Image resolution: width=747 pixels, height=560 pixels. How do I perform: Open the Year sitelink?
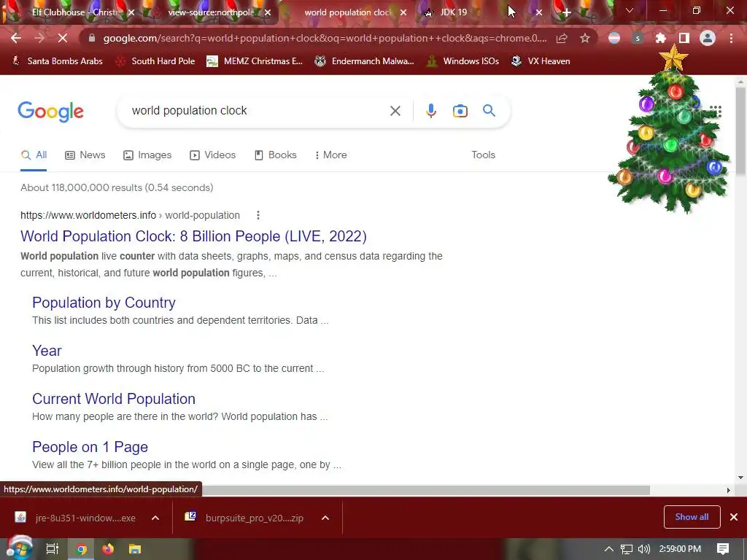pos(47,351)
